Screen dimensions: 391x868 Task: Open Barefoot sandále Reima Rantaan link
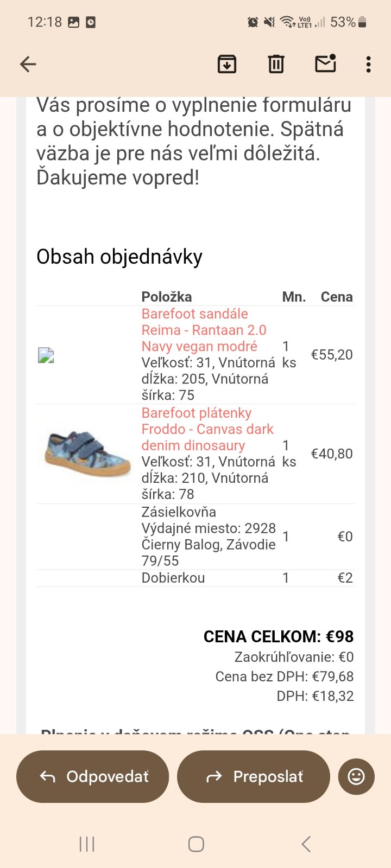204,330
